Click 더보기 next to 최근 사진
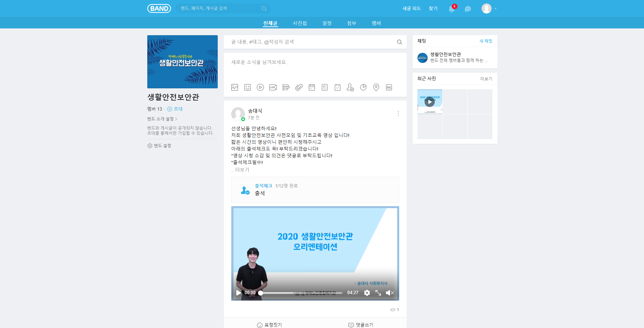The image size is (644, 328). [486, 79]
